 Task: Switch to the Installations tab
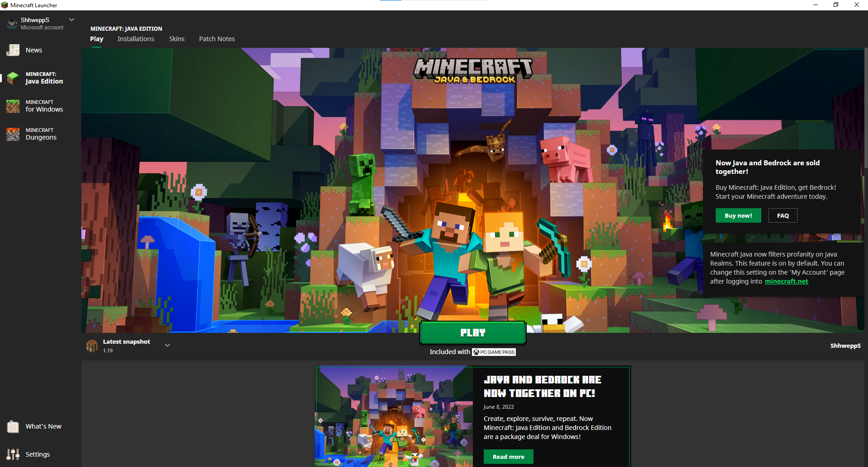[136, 39]
